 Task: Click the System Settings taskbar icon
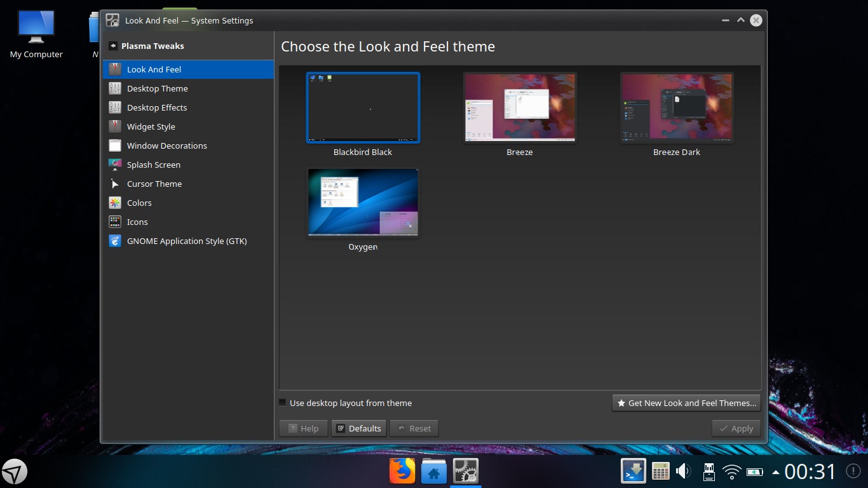click(x=466, y=471)
